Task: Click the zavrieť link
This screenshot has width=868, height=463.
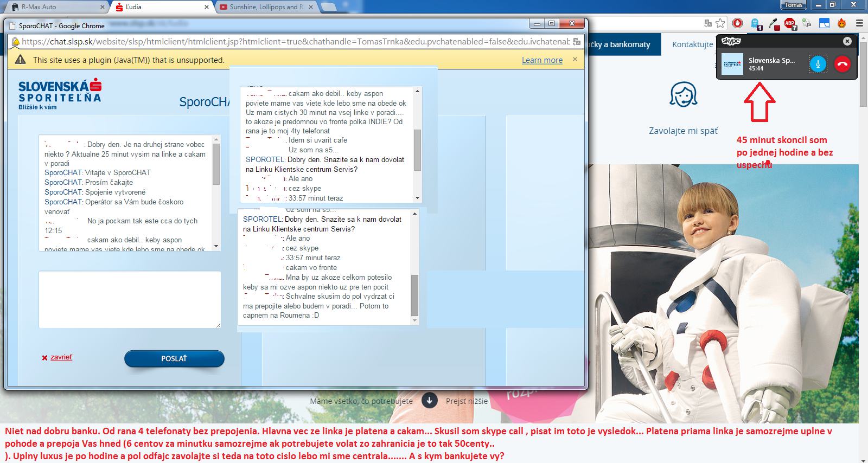Action: 61,357
